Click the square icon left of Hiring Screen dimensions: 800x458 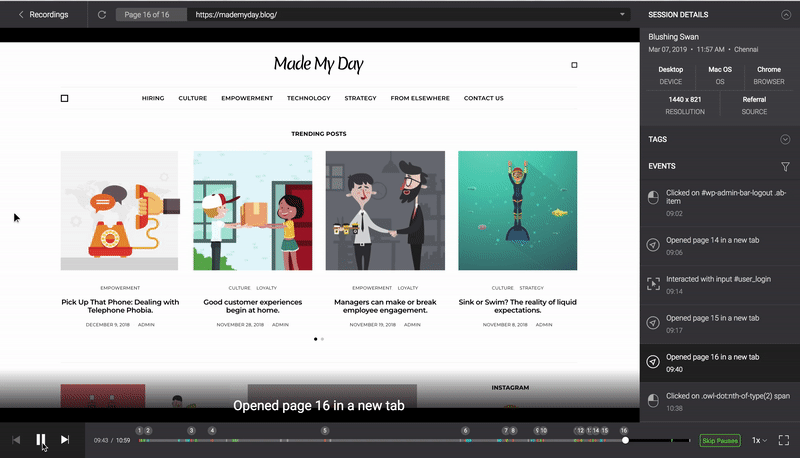click(x=64, y=98)
